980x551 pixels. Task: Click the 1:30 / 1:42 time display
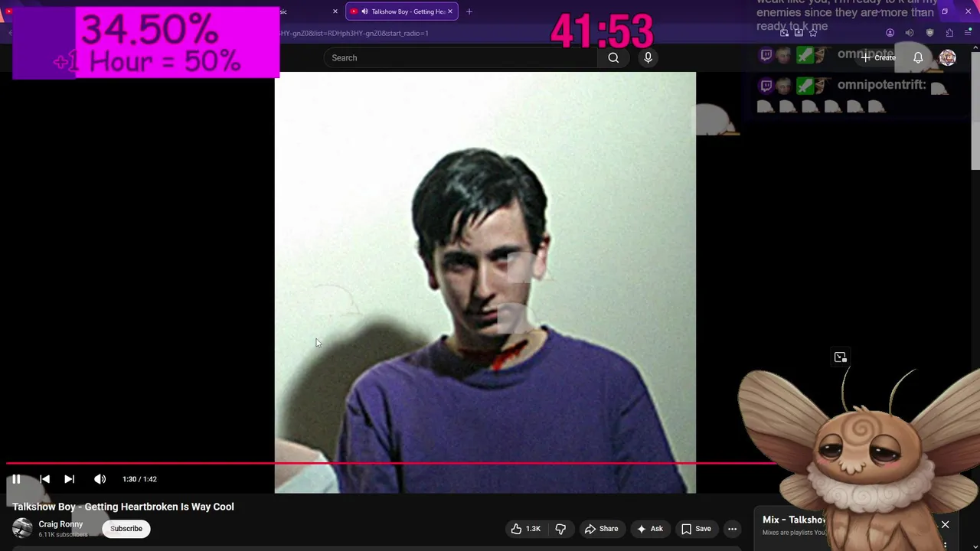pos(139,479)
